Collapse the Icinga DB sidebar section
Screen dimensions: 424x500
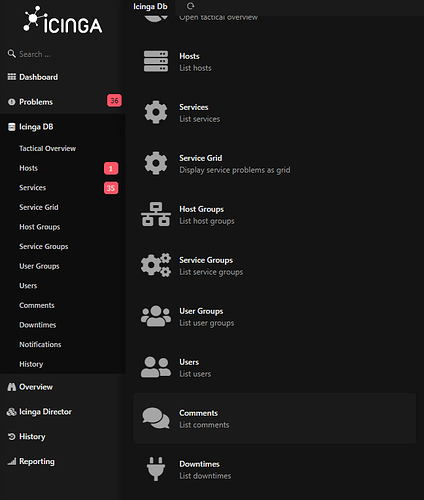coord(36,127)
